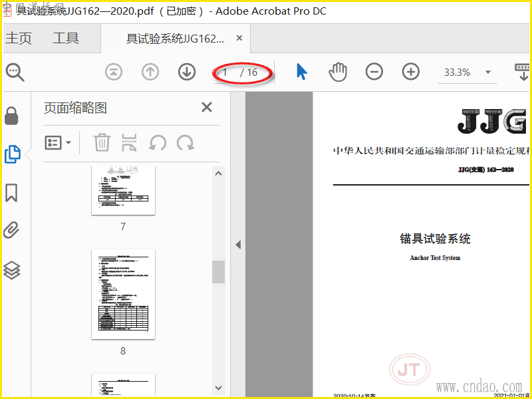
Task: Activate the hand pan tool
Action: (x=338, y=72)
